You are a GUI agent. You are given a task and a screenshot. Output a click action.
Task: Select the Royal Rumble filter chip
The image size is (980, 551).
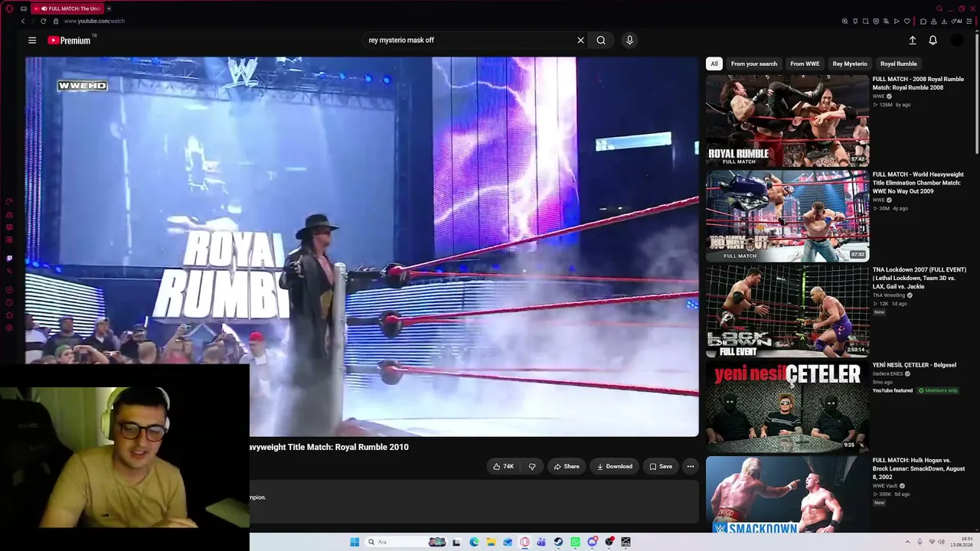(899, 64)
